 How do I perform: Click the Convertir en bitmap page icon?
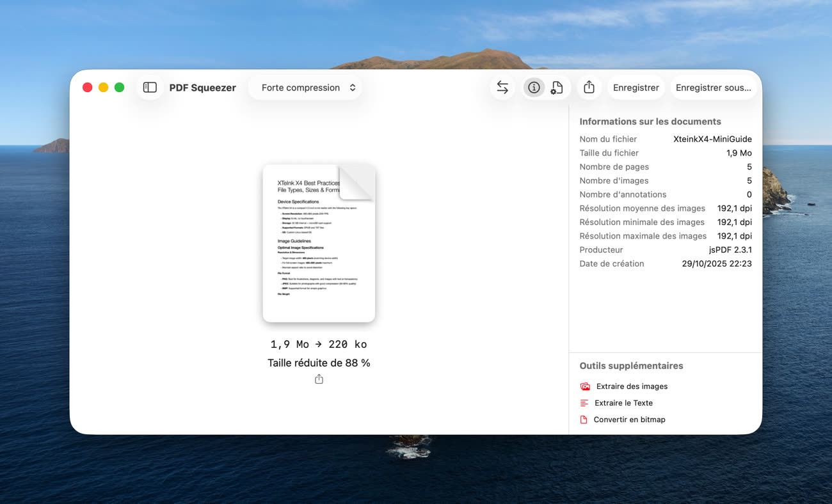pos(584,420)
